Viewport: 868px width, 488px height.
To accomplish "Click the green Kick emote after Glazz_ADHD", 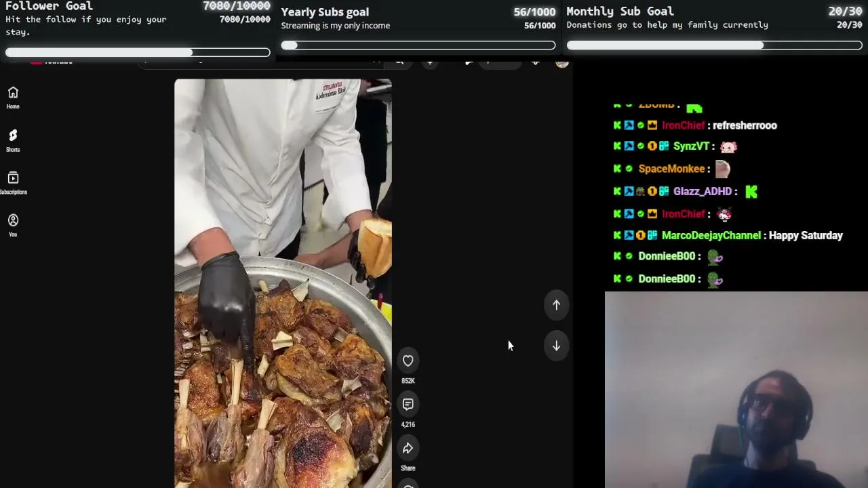I will [751, 192].
